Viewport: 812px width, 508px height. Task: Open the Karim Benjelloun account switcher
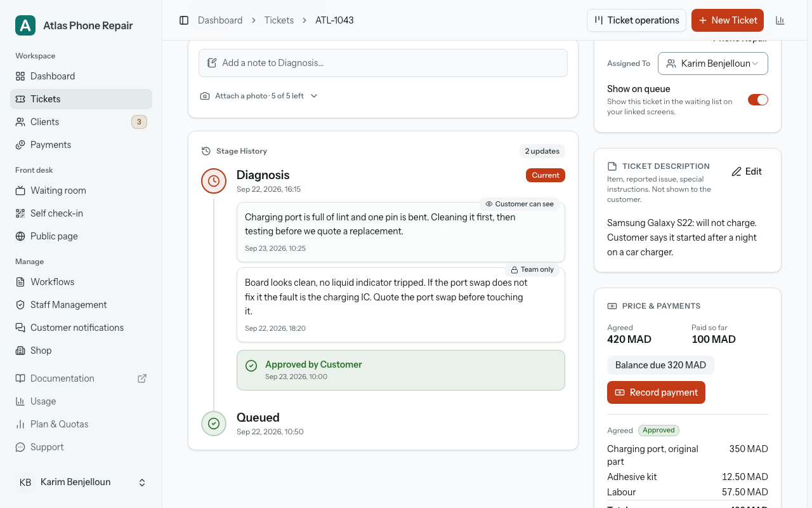pos(81,483)
